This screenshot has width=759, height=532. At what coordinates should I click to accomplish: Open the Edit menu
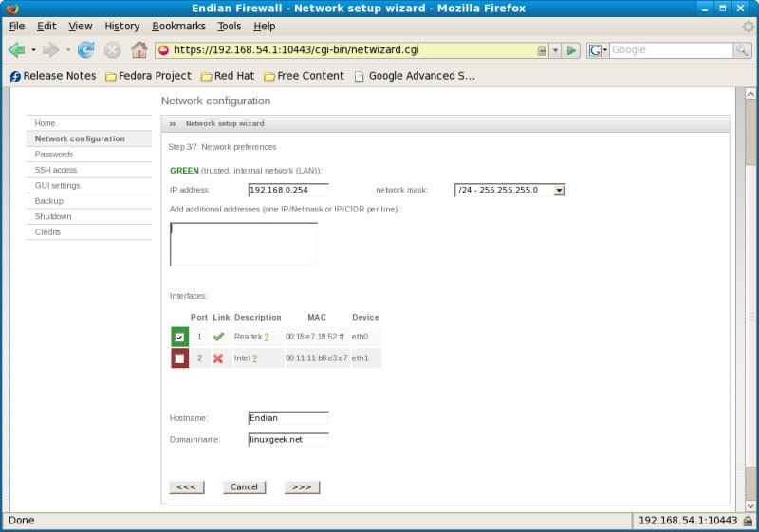(x=46, y=27)
